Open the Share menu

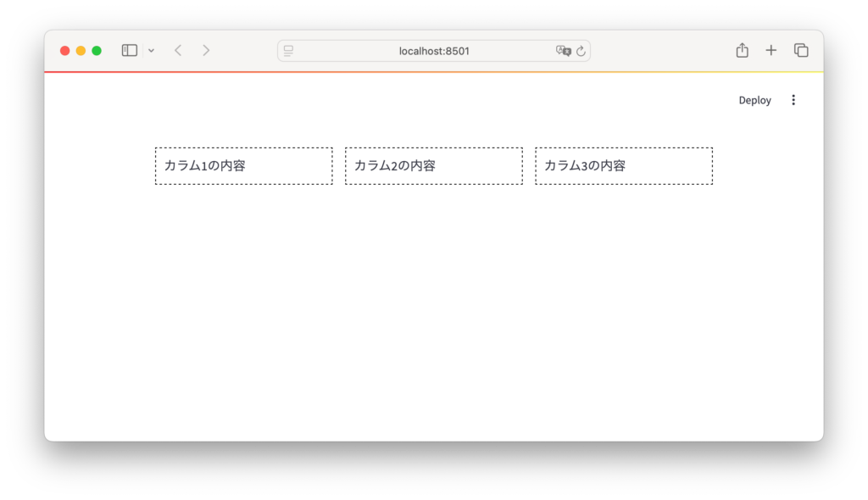pos(742,51)
